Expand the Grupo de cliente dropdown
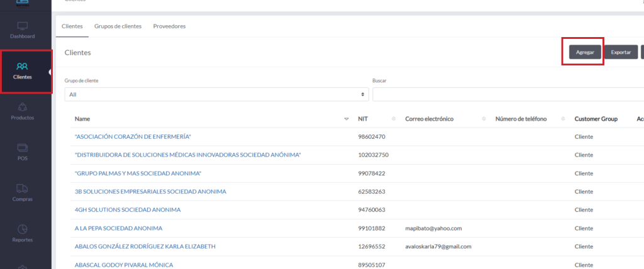 click(216, 94)
